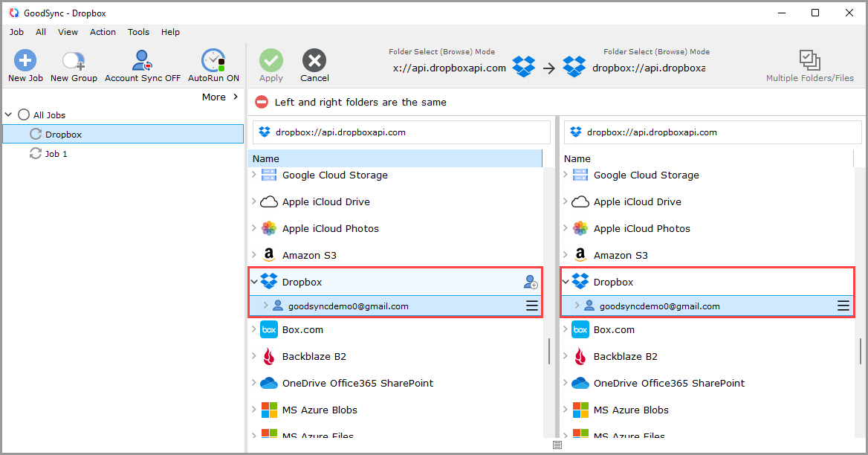Click the right folder path field
868x455 pixels.
[x=713, y=132]
